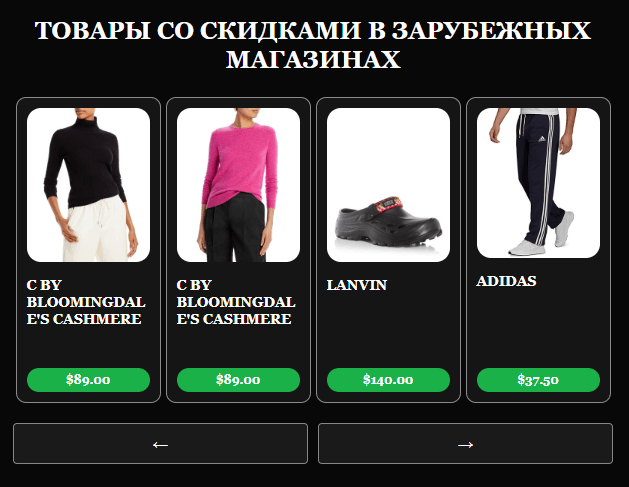Click the $37.50 price button
Screen dimensions: 629x487
(x=538, y=380)
